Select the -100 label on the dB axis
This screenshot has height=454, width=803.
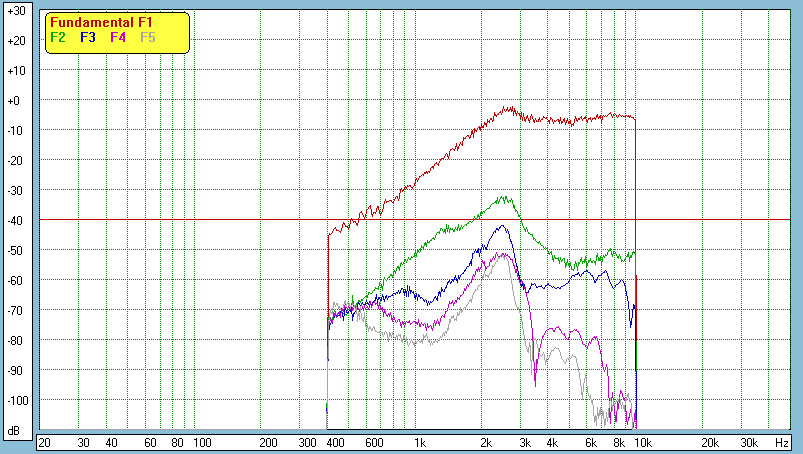pos(15,400)
